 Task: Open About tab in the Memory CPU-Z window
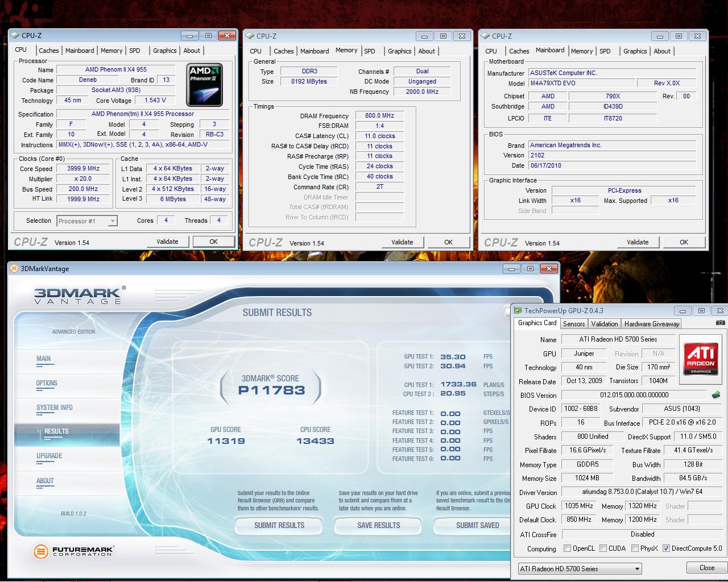point(427,51)
